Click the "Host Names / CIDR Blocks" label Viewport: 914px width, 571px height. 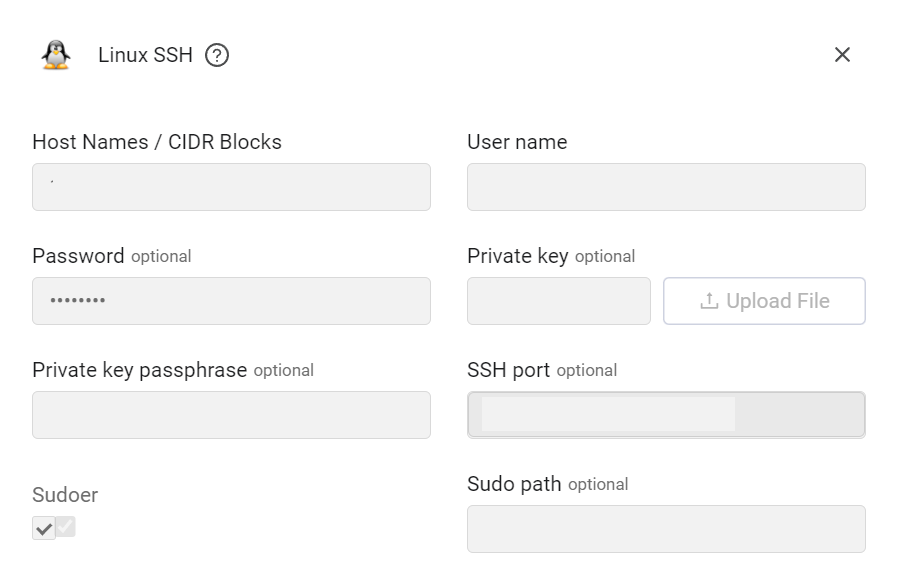click(x=157, y=142)
